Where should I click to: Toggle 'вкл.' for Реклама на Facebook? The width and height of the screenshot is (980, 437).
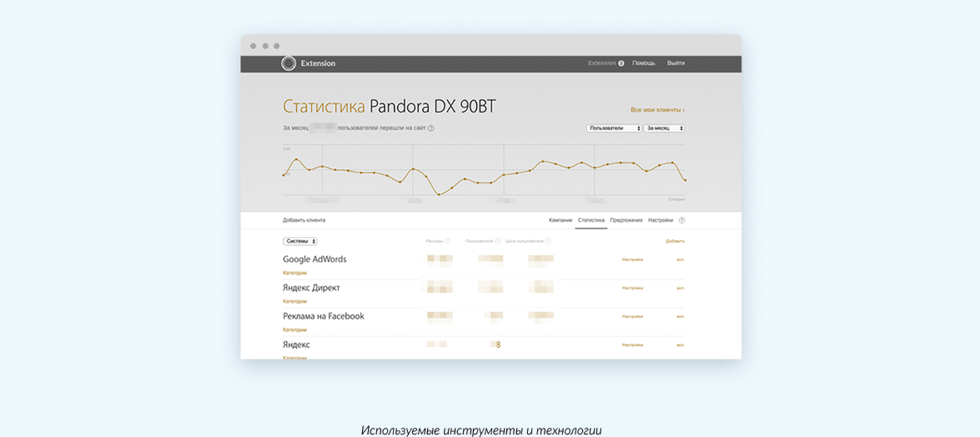[681, 316]
